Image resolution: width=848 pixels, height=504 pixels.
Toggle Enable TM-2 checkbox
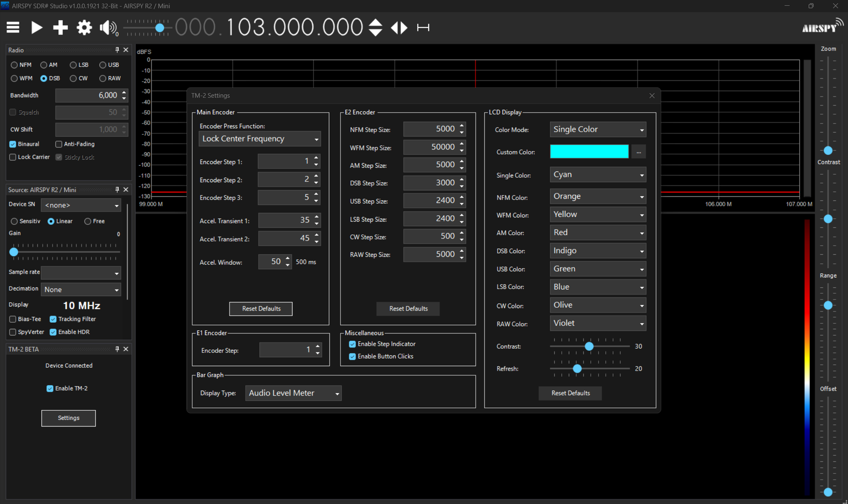pos(67,388)
